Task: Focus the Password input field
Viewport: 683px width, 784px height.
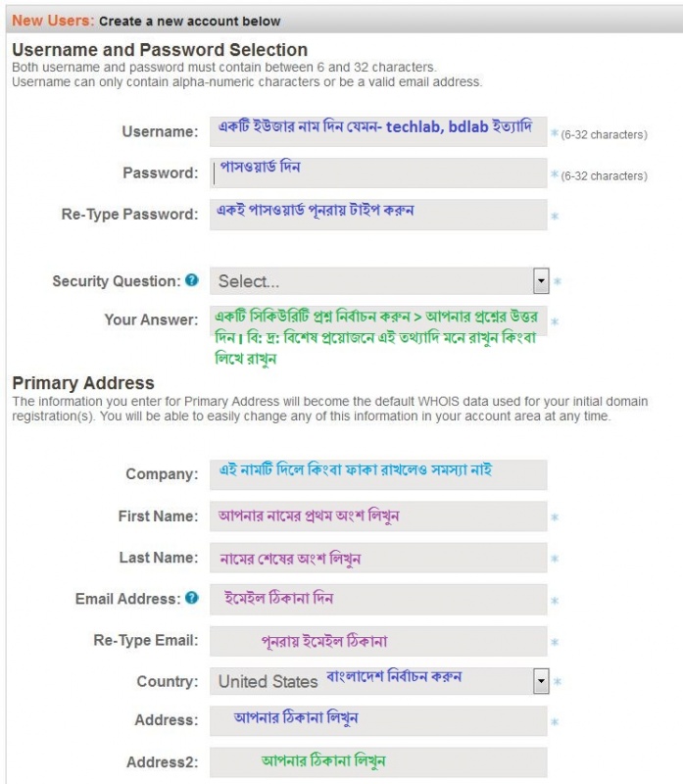Action: pyautogui.click(x=377, y=173)
